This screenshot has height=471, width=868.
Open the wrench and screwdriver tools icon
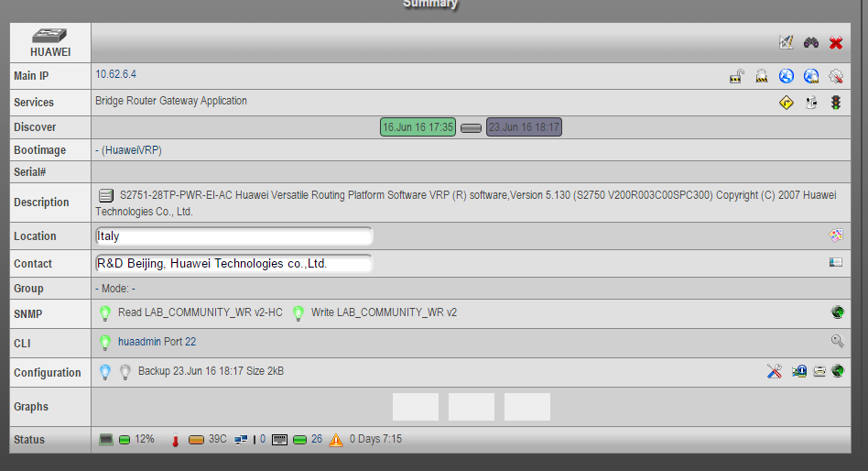click(x=775, y=371)
